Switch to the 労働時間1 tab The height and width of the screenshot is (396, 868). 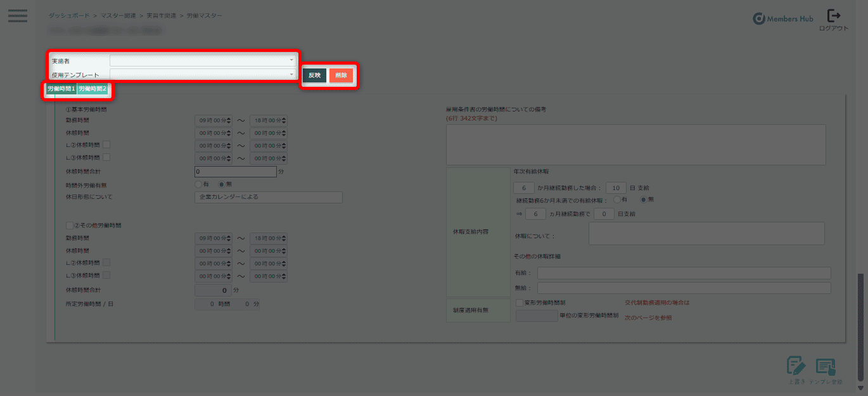point(61,89)
